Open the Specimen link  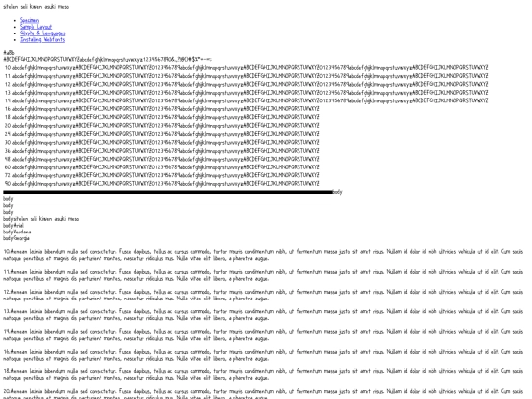30,20
